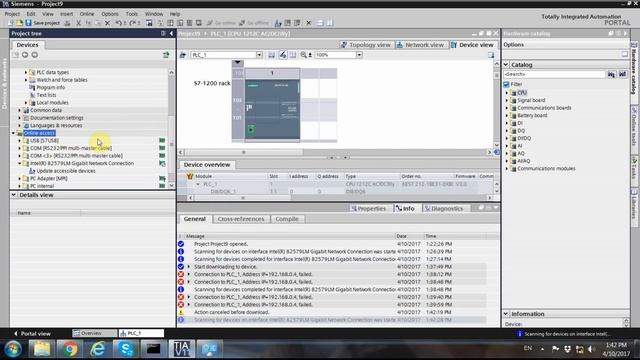Open Google Chrome from the taskbar
640x360 pixels.
[x=70, y=349]
